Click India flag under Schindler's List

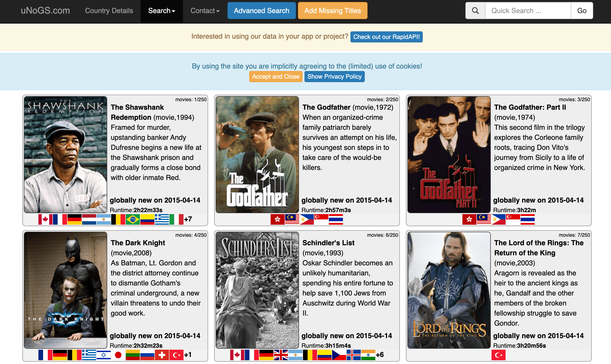(368, 355)
